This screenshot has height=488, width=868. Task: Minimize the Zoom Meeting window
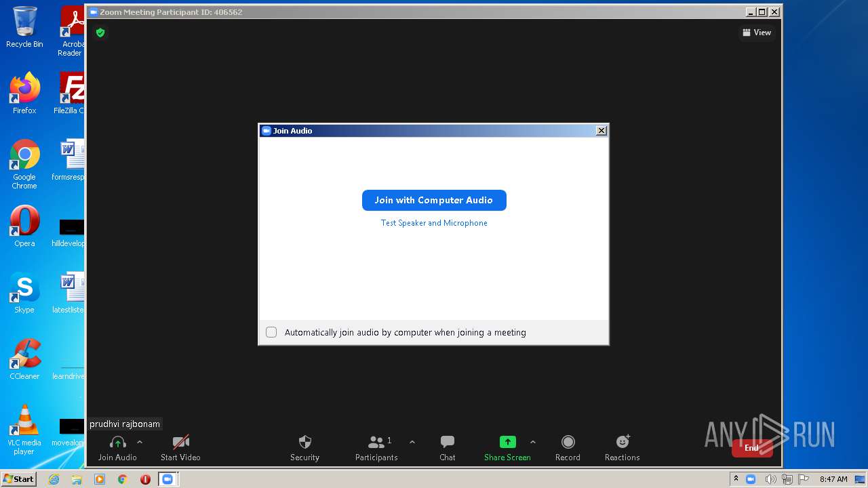click(751, 12)
